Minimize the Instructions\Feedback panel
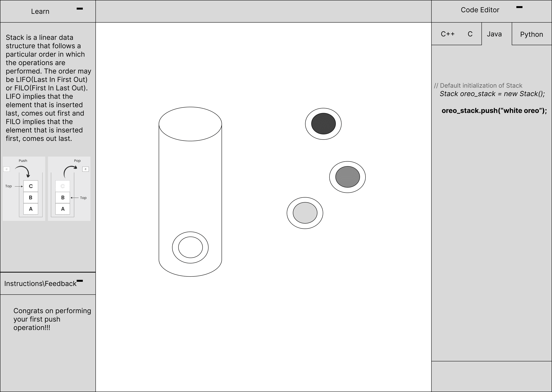 (x=80, y=281)
